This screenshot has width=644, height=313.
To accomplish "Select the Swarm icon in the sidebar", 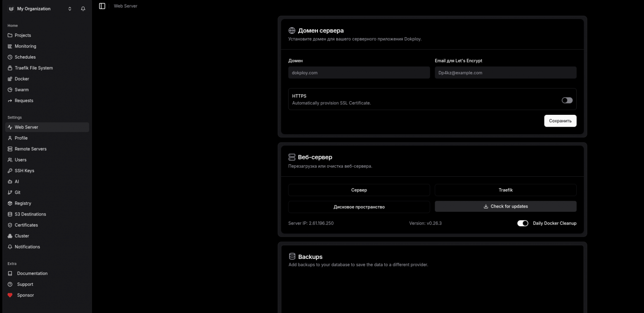I will click(9, 90).
